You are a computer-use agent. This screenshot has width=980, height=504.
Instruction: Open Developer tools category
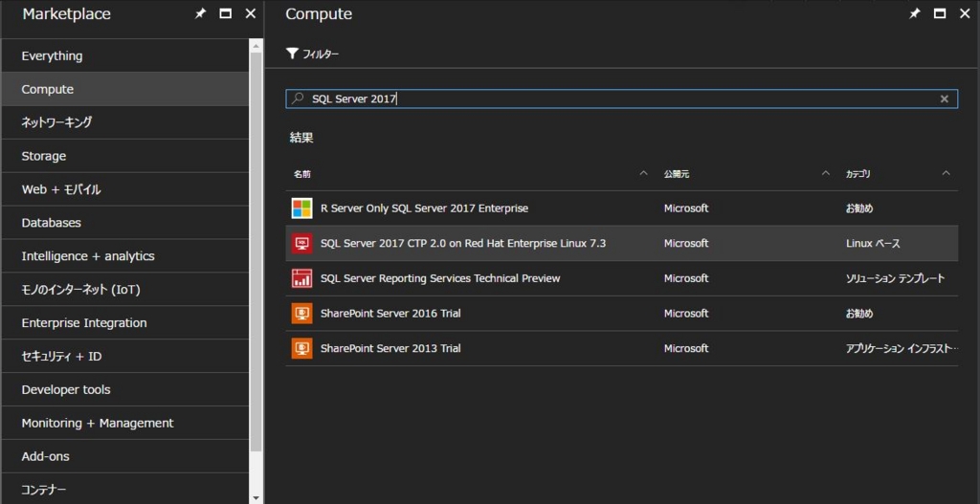pos(125,389)
